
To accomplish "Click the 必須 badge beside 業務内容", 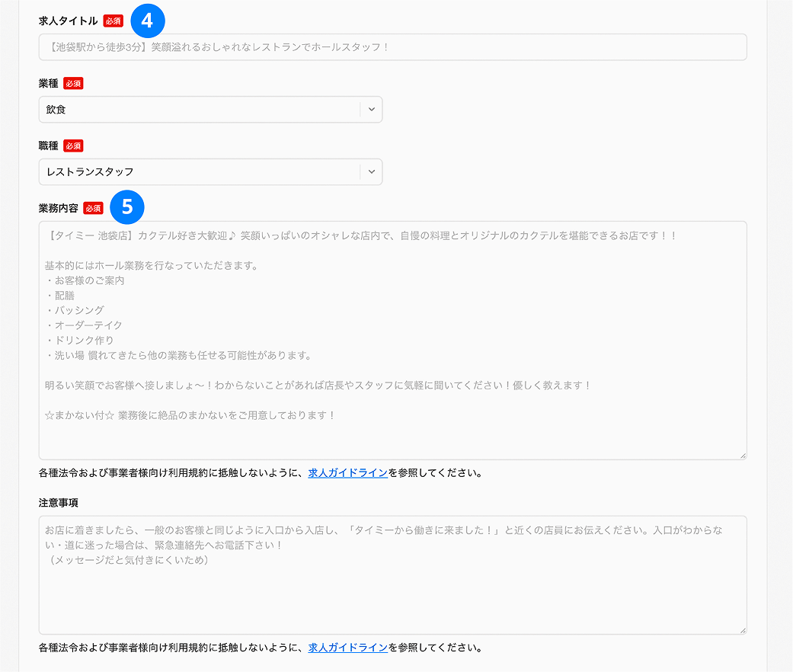I will (93, 208).
